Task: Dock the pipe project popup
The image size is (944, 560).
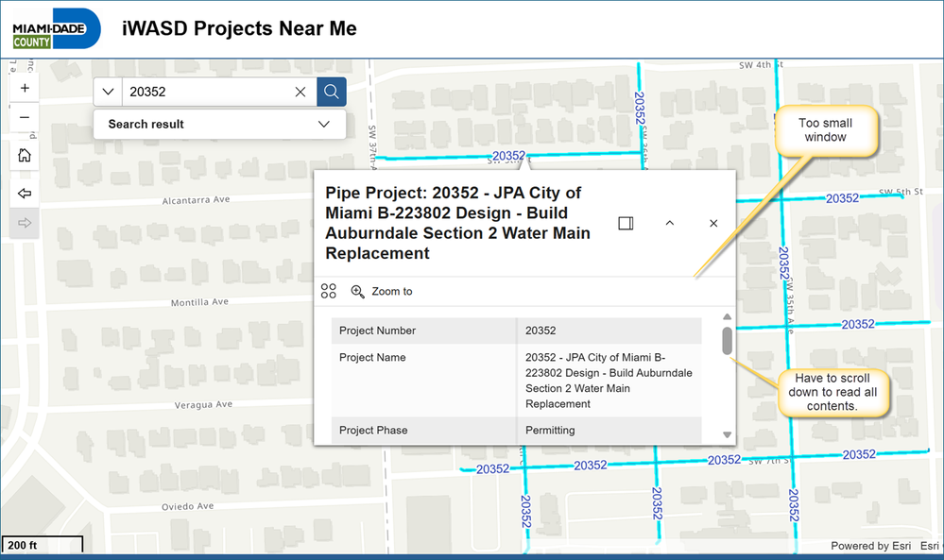Action: click(x=625, y=223)
